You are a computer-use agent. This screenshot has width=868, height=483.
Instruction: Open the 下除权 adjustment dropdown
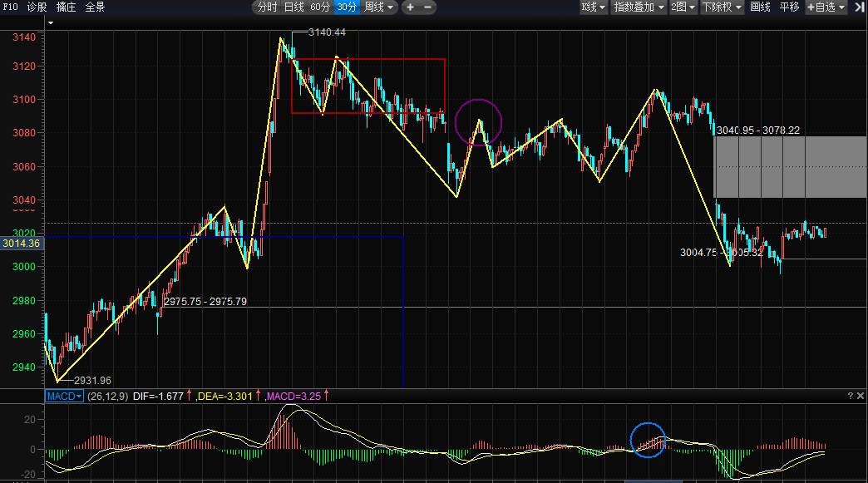pos(722,7)
